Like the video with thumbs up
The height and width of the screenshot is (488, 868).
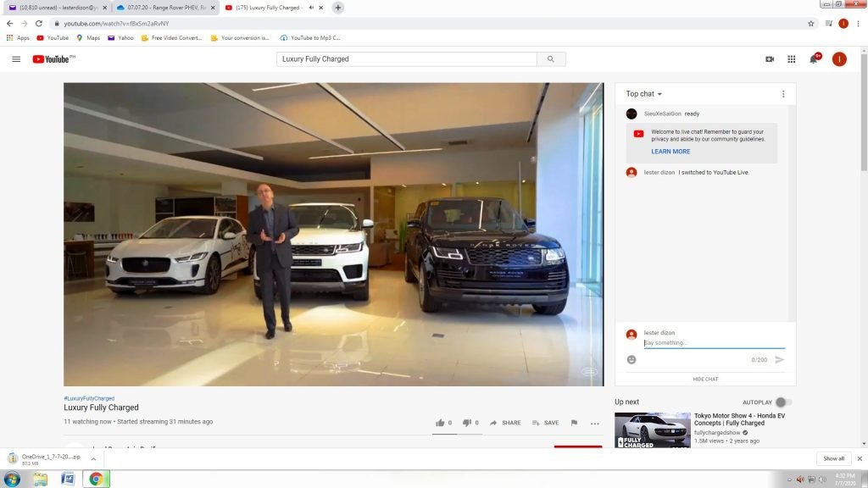pyautogui.click(x=440, y=423)
